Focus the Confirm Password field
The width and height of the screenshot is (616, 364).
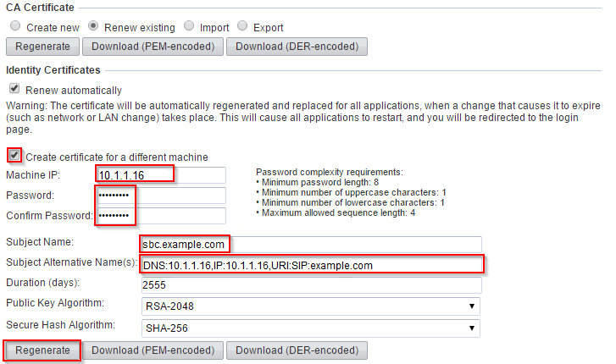coord(161,216)
